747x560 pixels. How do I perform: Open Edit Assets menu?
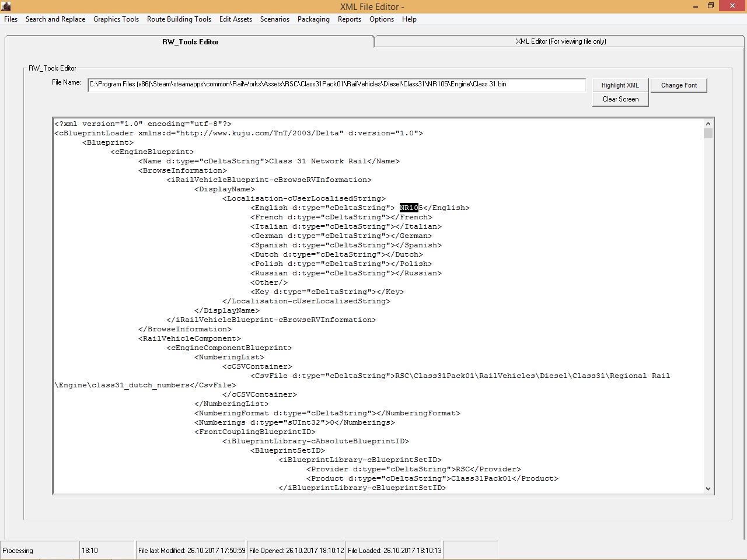pos(236,19)
